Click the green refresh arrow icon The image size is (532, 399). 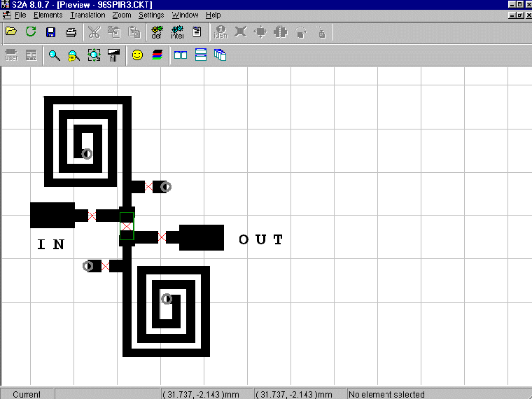[31, 31]
